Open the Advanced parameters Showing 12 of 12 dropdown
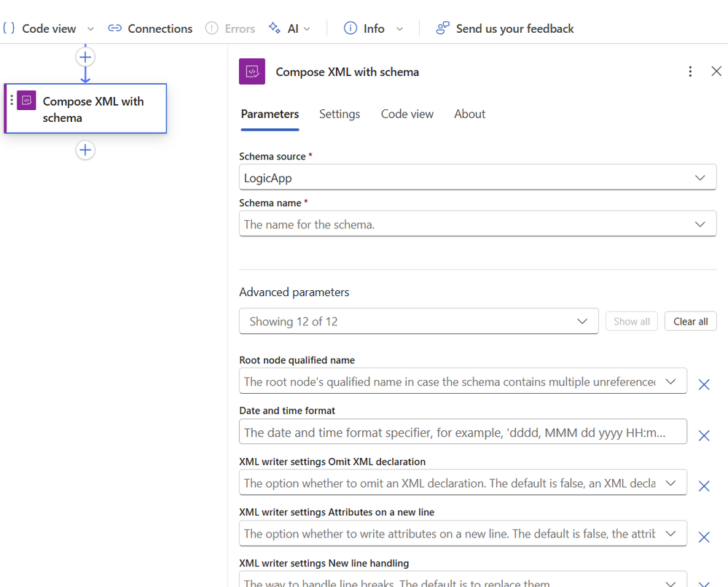This screenshot has height=587, width=728. click(x=418, y=322)
